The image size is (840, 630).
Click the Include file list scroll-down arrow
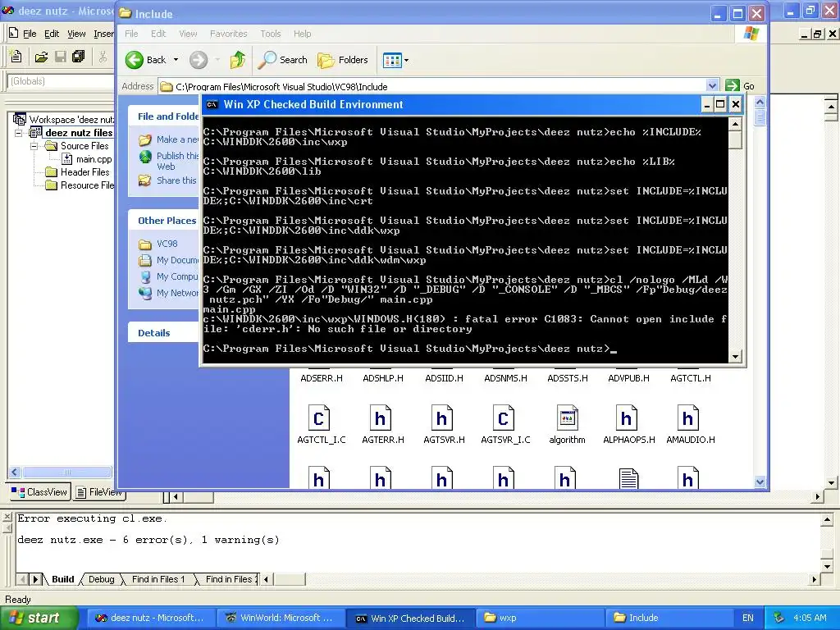tap(760, 482)
